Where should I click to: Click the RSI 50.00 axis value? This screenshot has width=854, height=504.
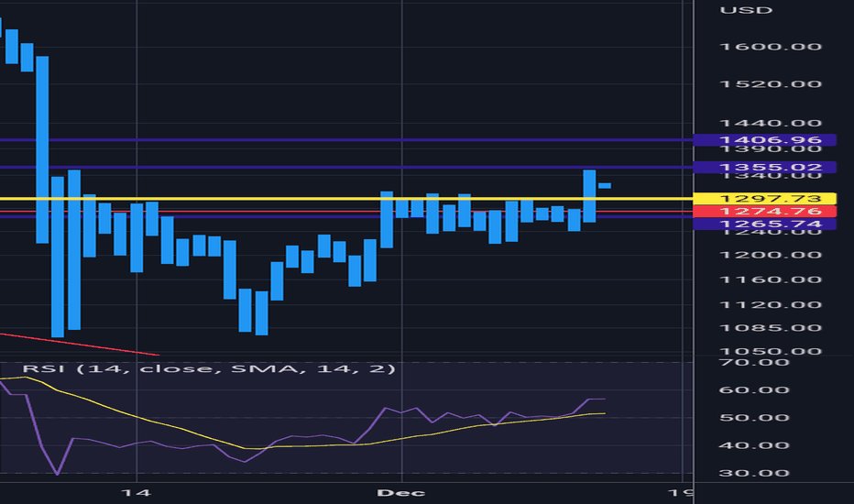754,418
